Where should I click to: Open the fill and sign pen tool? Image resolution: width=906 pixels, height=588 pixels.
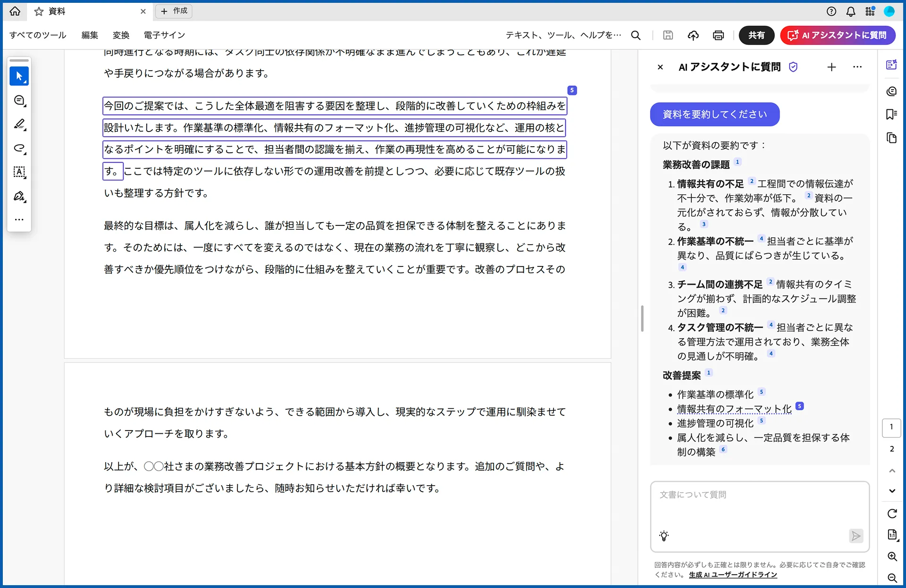[19, 196]
